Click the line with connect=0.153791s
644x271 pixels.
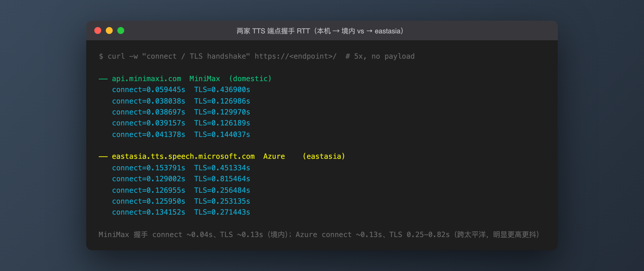pos(181,168)
